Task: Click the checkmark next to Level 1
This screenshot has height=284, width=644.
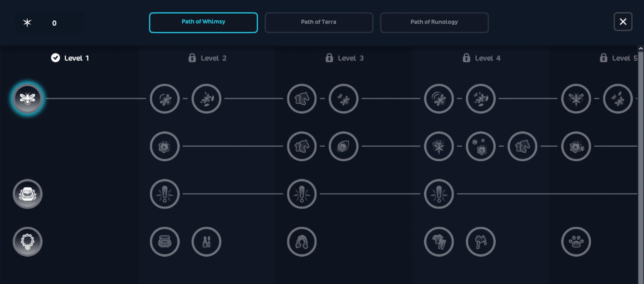Action: (x=55, y=58)
